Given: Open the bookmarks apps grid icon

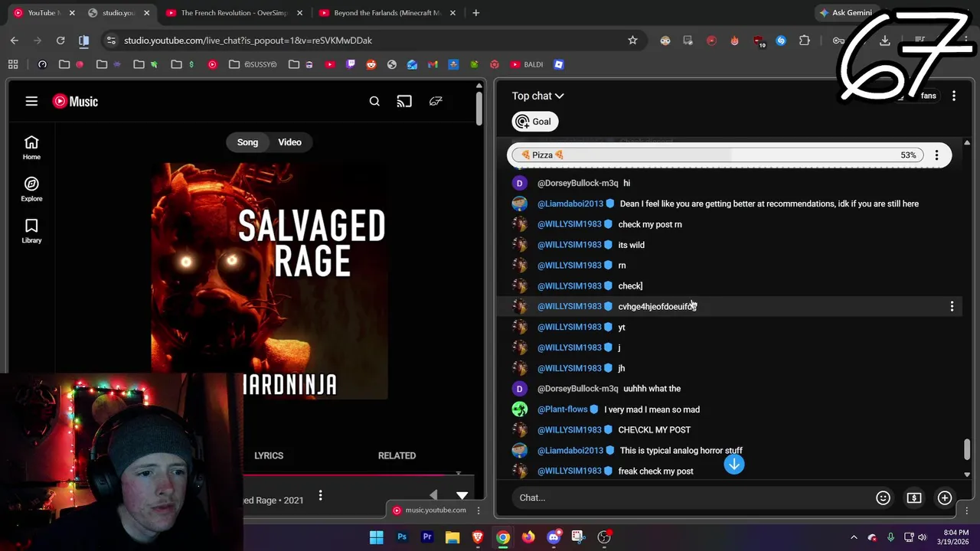Looking at the screenshot, I should (13, 64).
